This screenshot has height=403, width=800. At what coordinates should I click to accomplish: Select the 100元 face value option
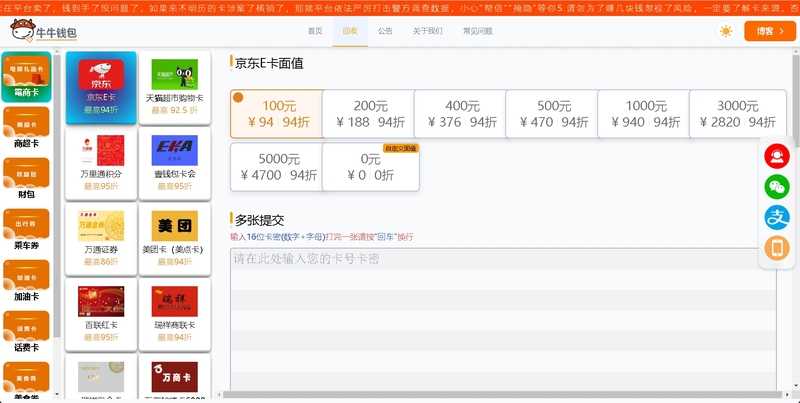coord(277,114)
